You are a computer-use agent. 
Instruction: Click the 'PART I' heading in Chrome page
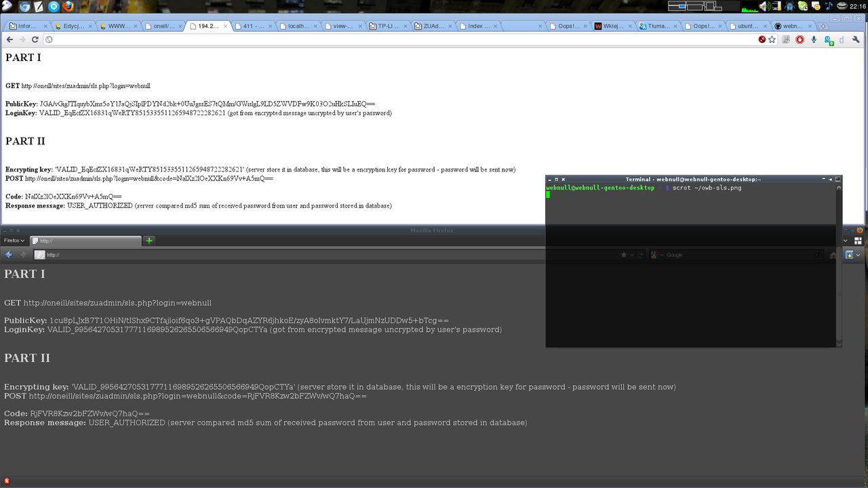coord(23,58)
